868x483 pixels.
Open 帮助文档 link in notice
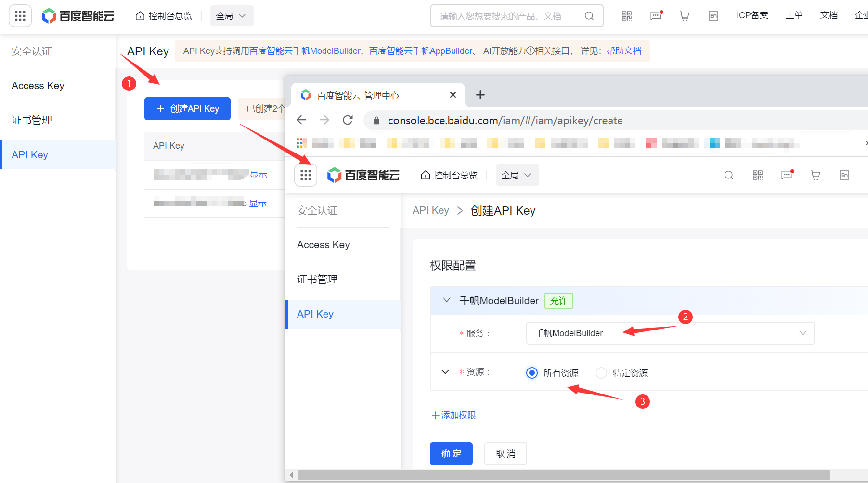[x=624, y=51]
